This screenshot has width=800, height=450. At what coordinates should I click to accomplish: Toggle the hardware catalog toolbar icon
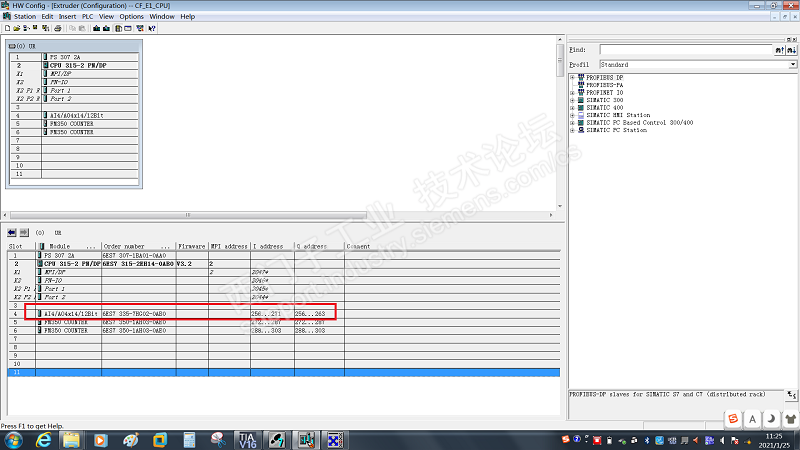coord(118,28)
